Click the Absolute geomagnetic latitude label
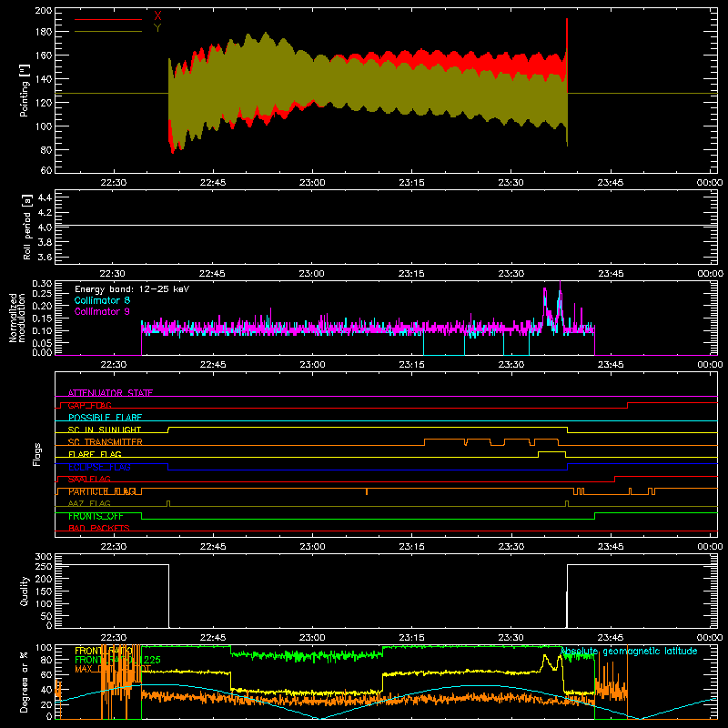Screen dimensions: 728x728 click(629, 652)
